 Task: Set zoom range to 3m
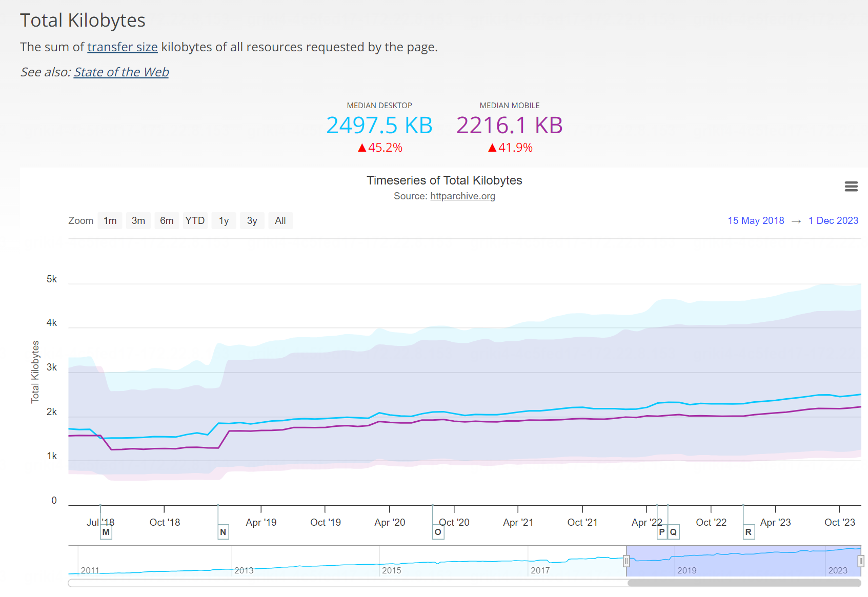tap(138, 221)
